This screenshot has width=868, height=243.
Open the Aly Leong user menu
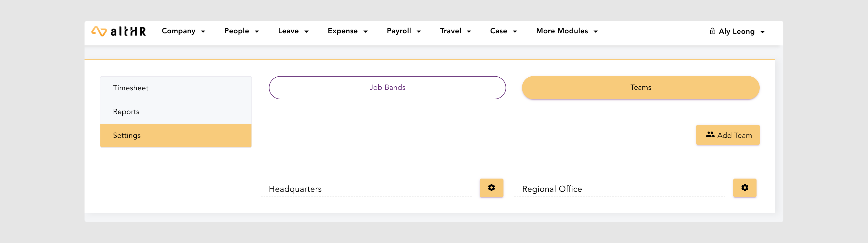741,32
